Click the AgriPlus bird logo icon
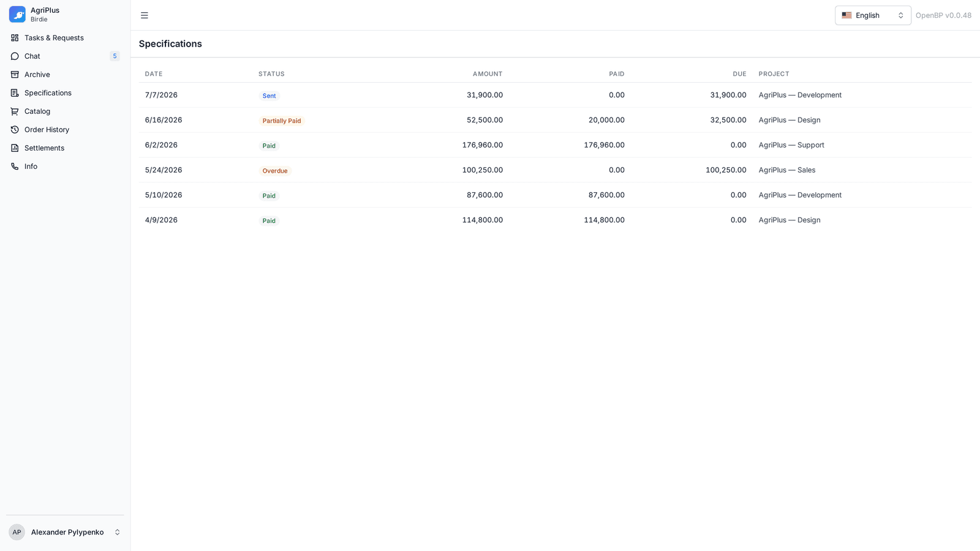The height and width of the screenshot is (551, 980). [x=17, y=15]
